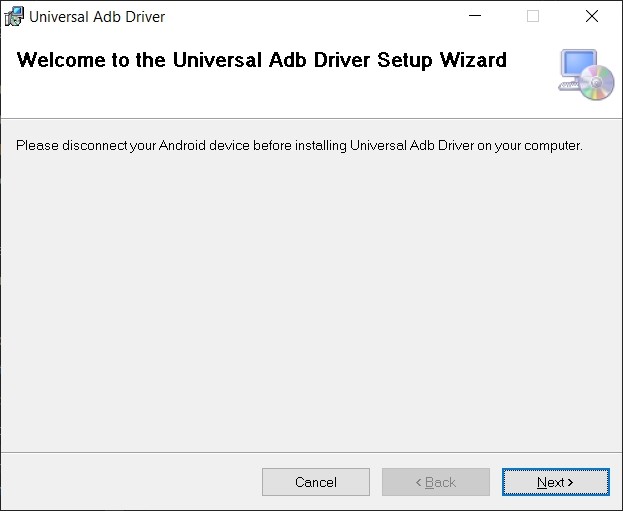Click the Welcome Setup Wizard heading
The width and height of the screenshot is (623, 511).
click(x=261, y=60)
